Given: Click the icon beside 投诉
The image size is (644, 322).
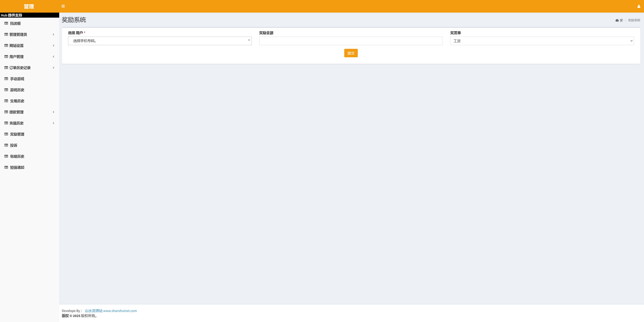Looking at the screenshot, I should (x=6, y=145).
